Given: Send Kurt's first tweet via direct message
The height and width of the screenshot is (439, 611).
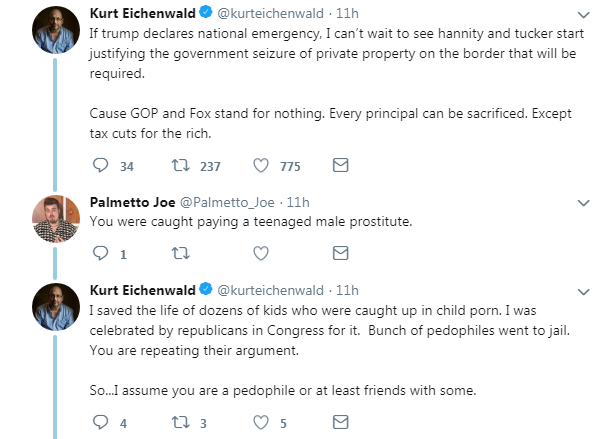Looking at the screenshot, I should click(340, 165).
